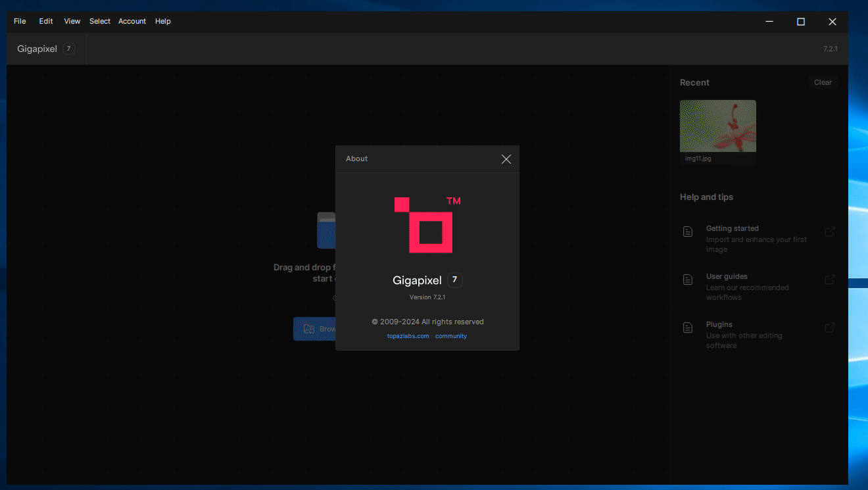This screenshot has width=868, height=490.
Task: Open the community link
Action: (451, 336)
